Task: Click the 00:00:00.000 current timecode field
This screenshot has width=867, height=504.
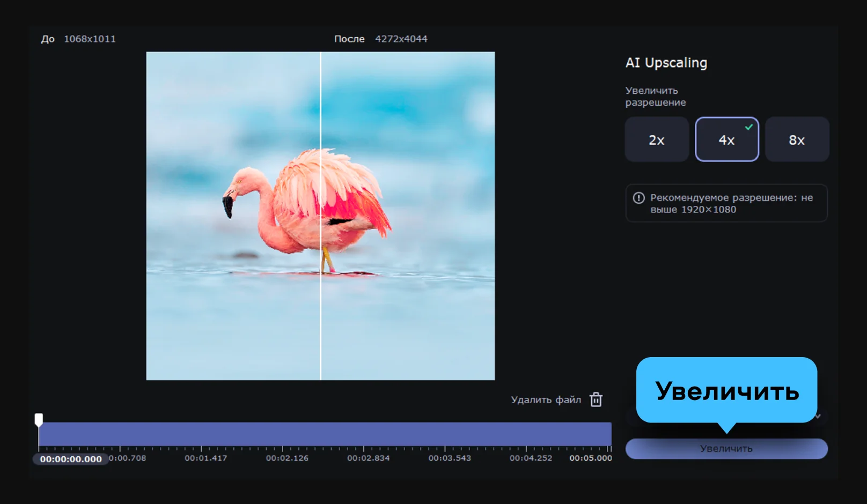Action: coord(71,459)
